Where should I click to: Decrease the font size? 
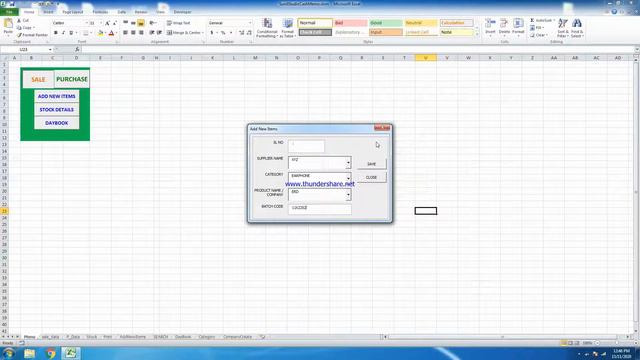pos(115,23)
